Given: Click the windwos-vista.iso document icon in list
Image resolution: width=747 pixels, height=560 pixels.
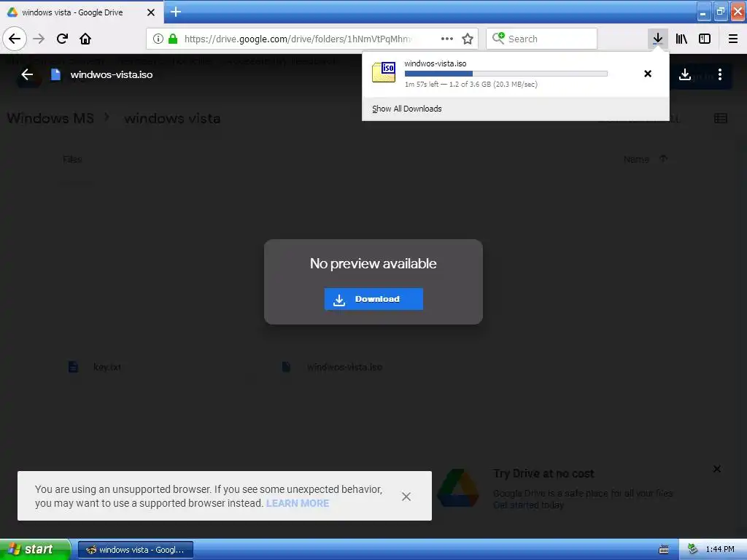Looking at the screenshot, I should [x=286, y=367].
